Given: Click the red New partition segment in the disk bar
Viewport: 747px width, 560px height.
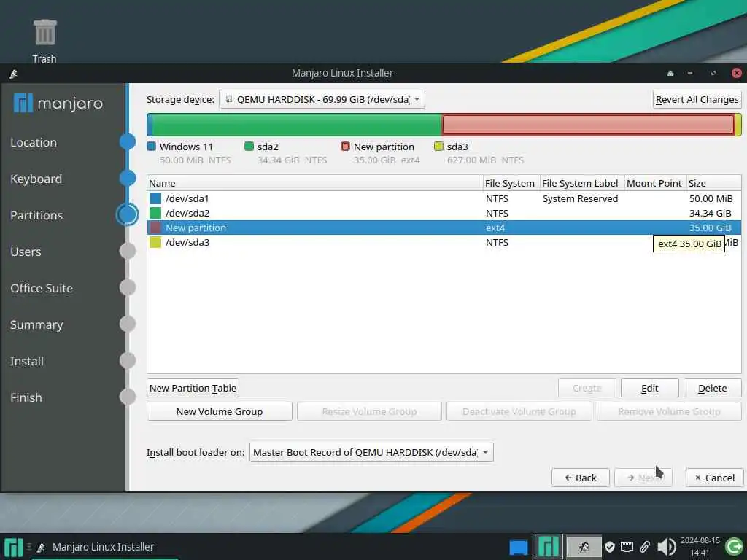Looking at the screenshot, I should click(589, 125).
